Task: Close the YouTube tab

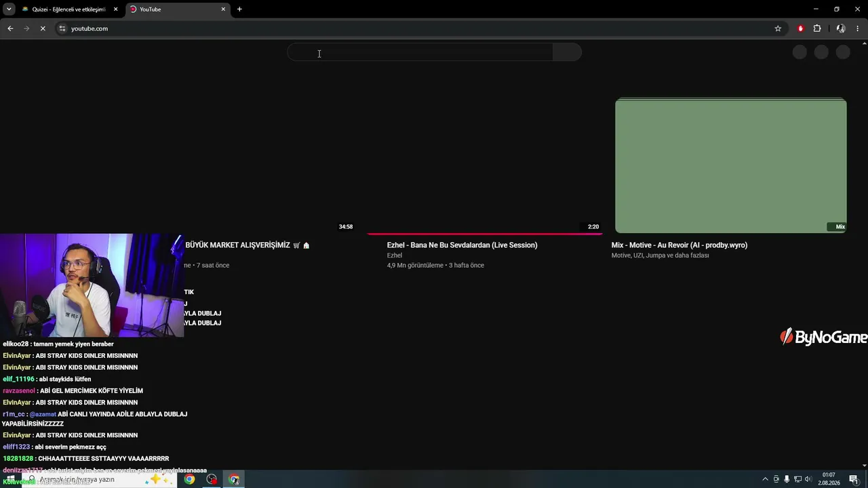Action: pyautogui.click(x=223, y=9)
